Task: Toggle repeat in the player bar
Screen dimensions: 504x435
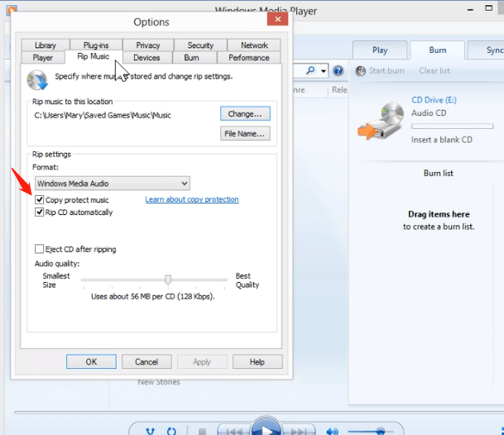Action: pyautogui.click(x=171, y=431)
